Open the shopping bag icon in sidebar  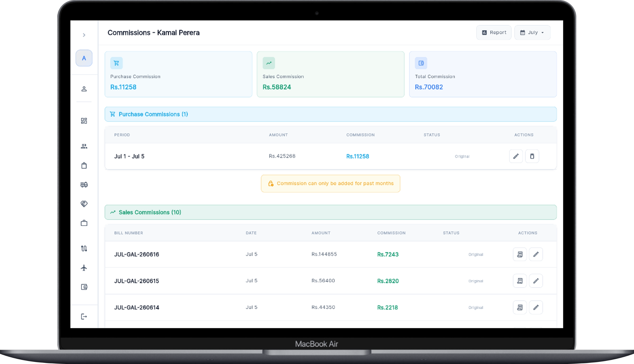84,166
